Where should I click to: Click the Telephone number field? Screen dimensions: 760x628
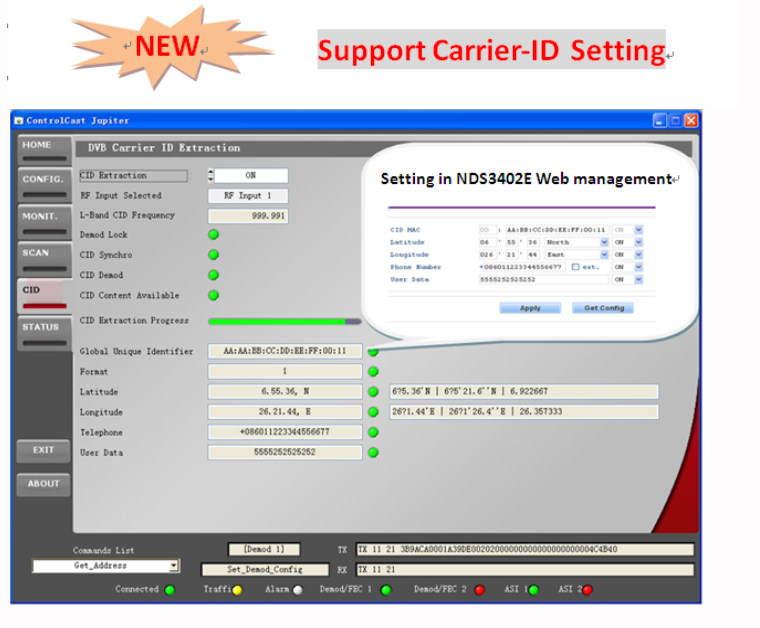tap(285, 432)
